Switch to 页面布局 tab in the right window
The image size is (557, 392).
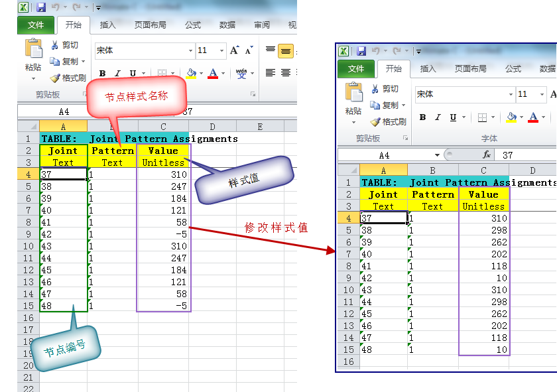coord(470,69)
